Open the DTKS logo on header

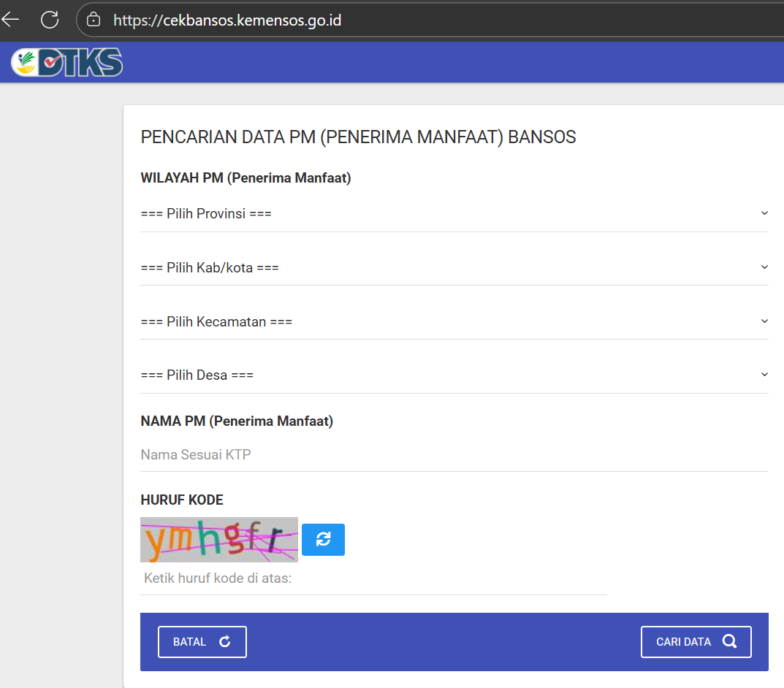point(66,62)
